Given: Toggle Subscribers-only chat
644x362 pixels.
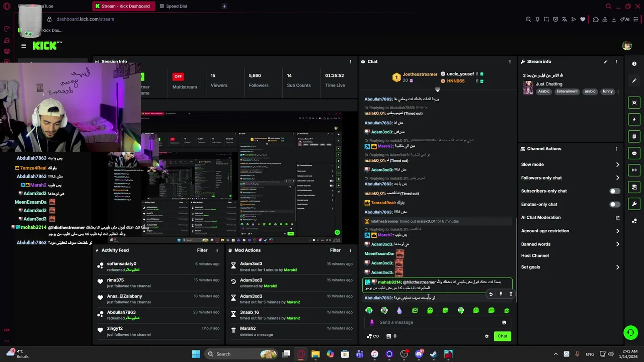Looking at the screenshot, I should tap(615, 191).
